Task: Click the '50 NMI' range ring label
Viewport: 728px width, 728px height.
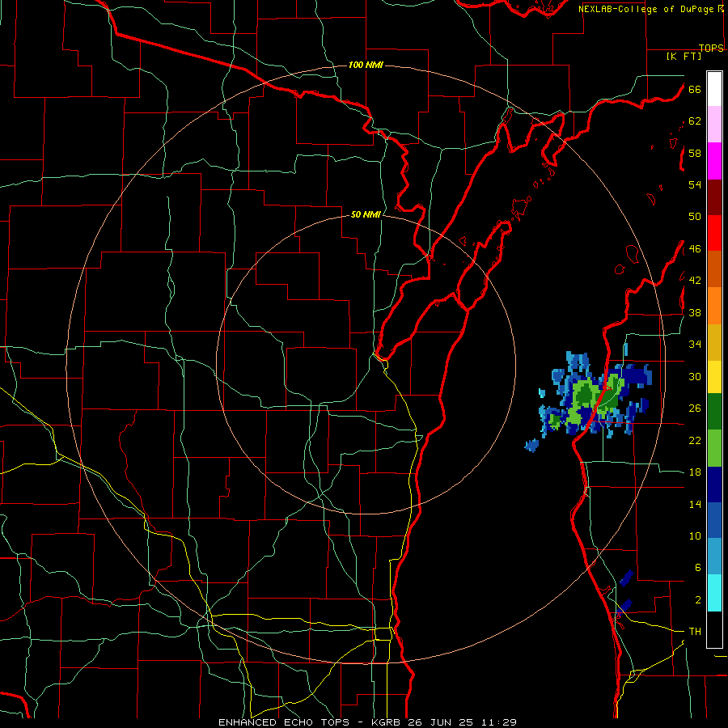Action: 366,214
